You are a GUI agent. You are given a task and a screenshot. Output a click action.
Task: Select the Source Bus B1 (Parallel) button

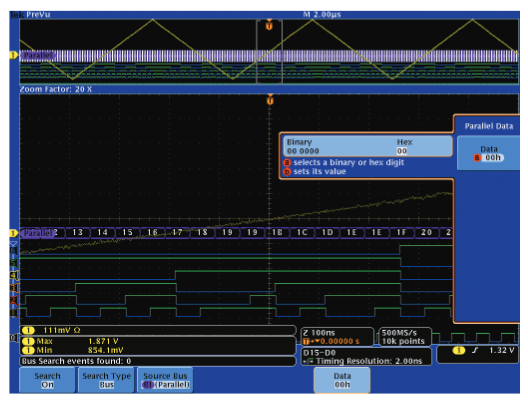tap(165, 380)
